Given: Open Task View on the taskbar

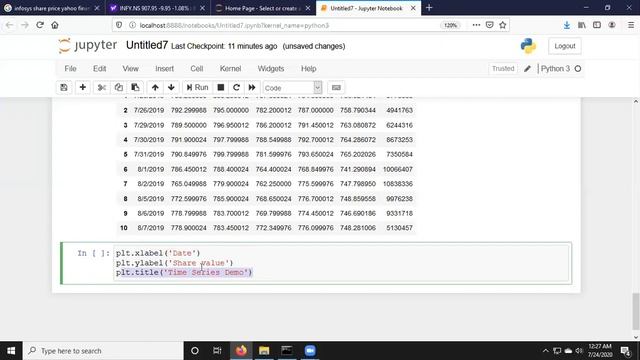Looking at the screenshot, I should pyautogui.click(x=217, y=351).
